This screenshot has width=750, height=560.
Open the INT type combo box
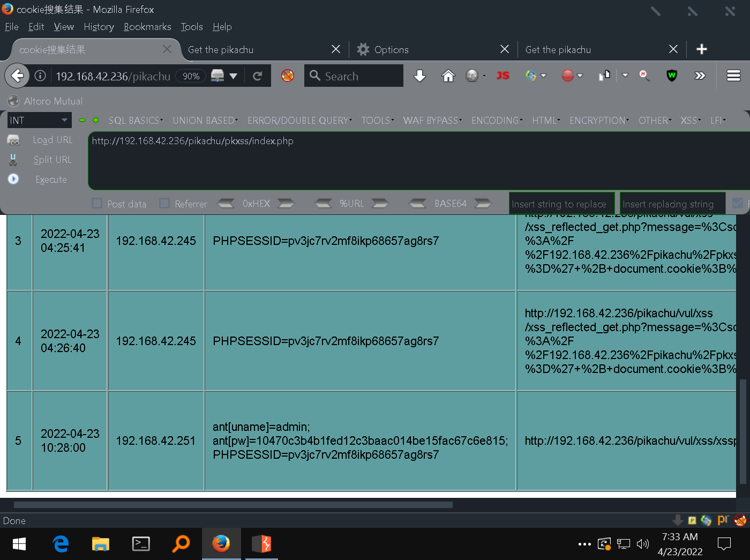pos(39,120)
